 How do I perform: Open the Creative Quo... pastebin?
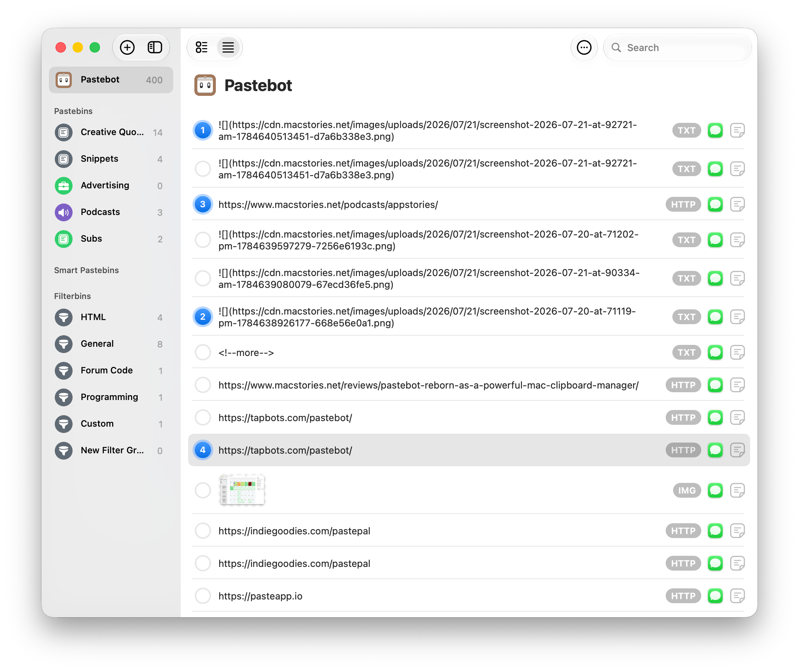tap(111, 132)
